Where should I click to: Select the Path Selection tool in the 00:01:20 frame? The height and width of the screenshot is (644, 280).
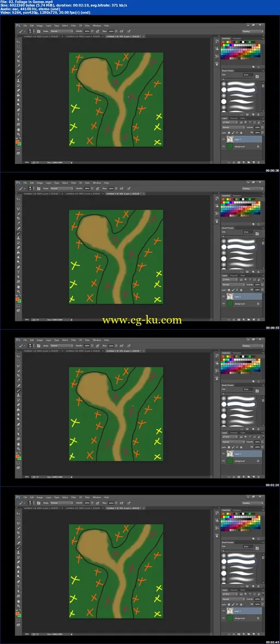[19, 434]
